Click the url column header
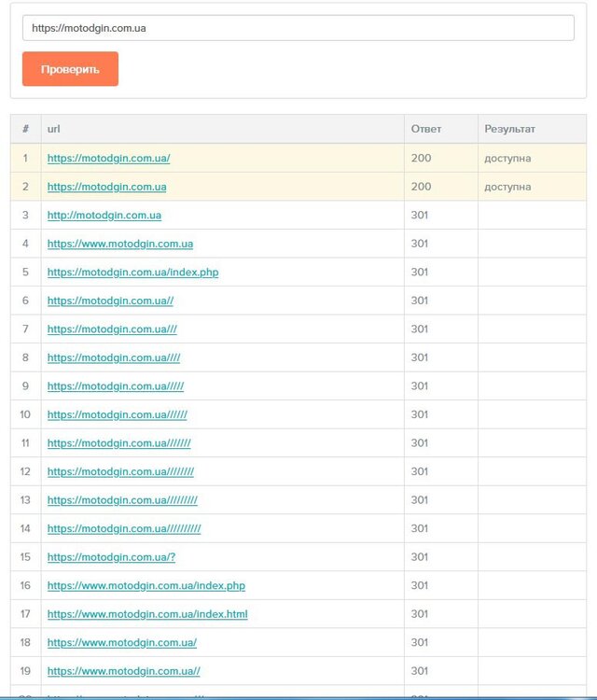This screenshot has height=700, width=597. pos(54,129)
